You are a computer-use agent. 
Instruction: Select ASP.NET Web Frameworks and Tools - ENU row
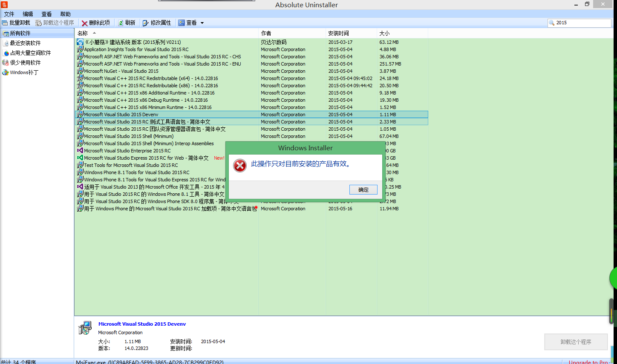click(251, 64)
